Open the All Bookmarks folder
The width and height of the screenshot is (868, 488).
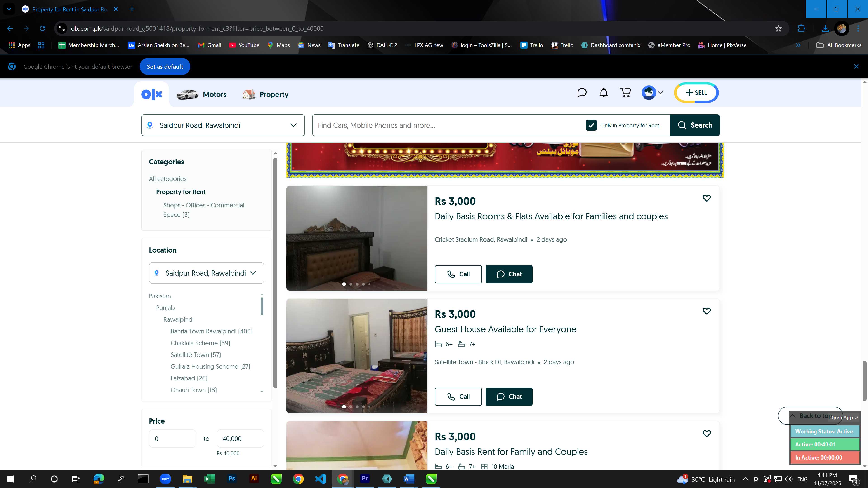(839, 45)
